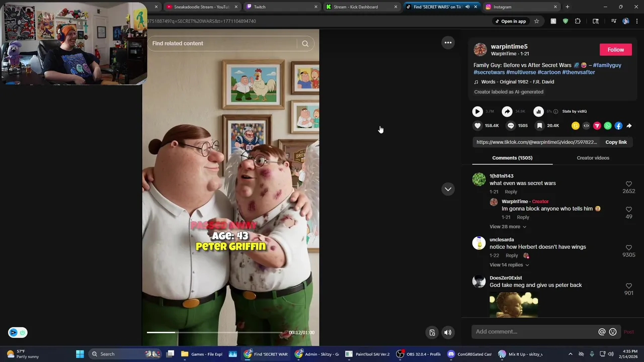644x362 pixels.
Task: Expand View 28 more replies
Action: pos(508,227)
